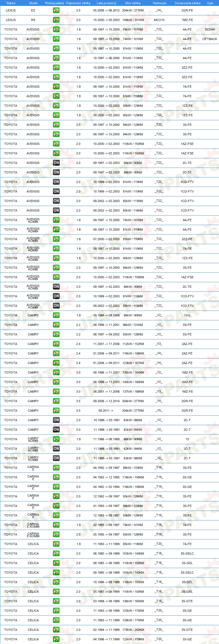
Task: Select the fuel icon in the Avensis SEDAN row
Action: pyautogui.click(x=56, y=29)
